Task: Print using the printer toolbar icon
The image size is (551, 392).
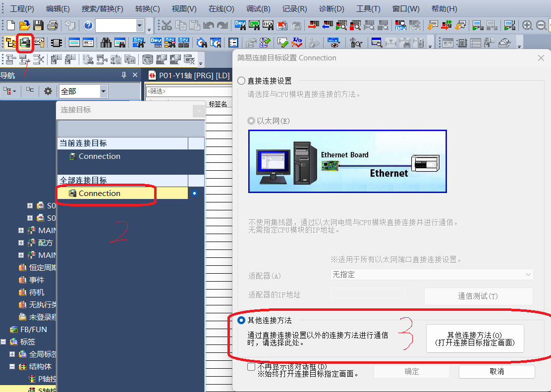Action: (53, 25)
